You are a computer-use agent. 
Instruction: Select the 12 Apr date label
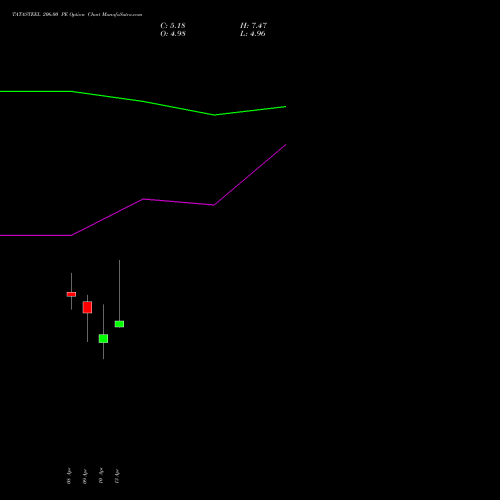(117, 476)
